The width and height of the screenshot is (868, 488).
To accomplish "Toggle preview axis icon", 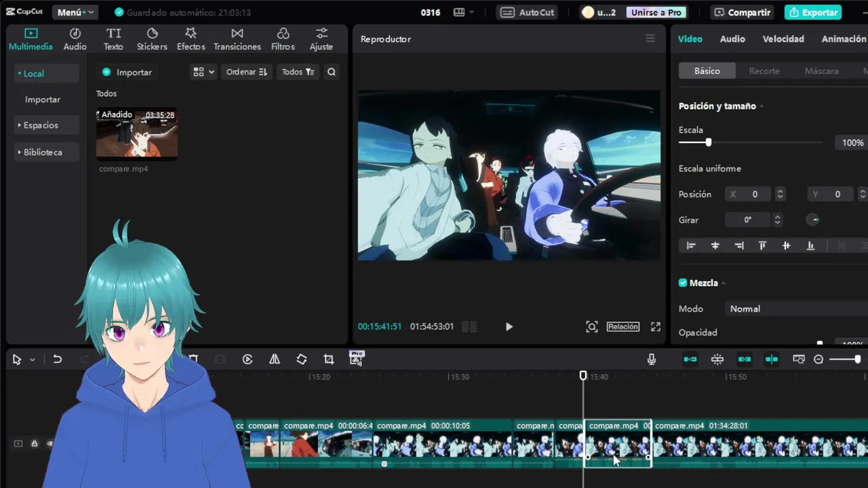I will (772, 359).
